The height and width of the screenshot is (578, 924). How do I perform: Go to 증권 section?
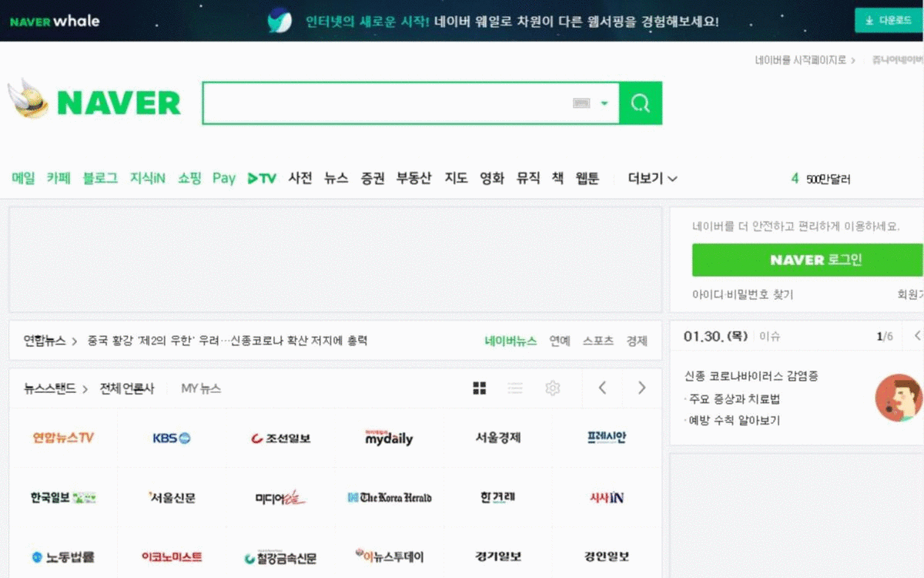pyautogui.click(x=373, y=178)
